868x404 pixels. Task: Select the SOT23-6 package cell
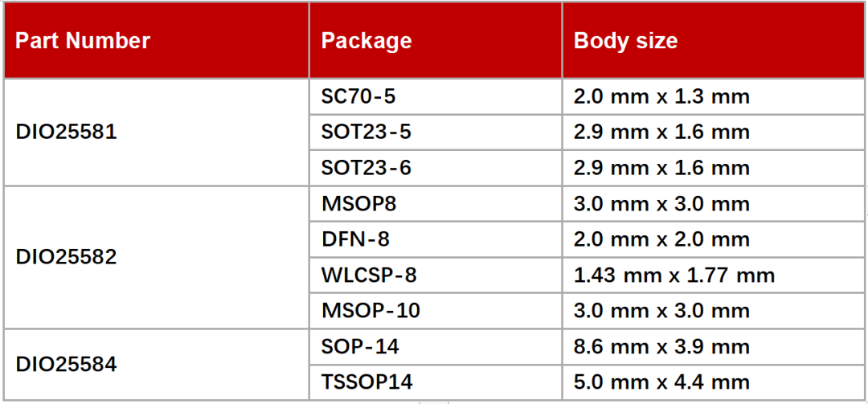[x=366, y=168]
